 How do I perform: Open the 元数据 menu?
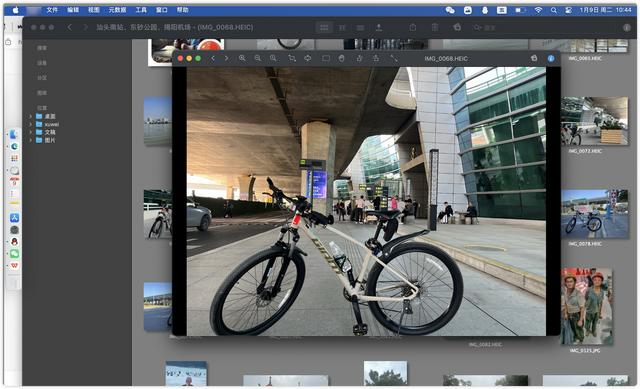(117, 10)
